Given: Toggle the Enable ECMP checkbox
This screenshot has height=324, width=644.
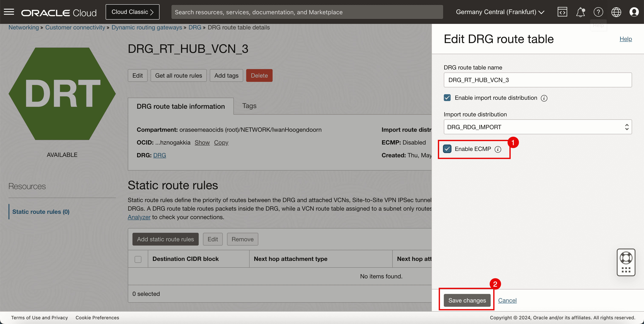Looking at the screenshot, I should [447, 149].
